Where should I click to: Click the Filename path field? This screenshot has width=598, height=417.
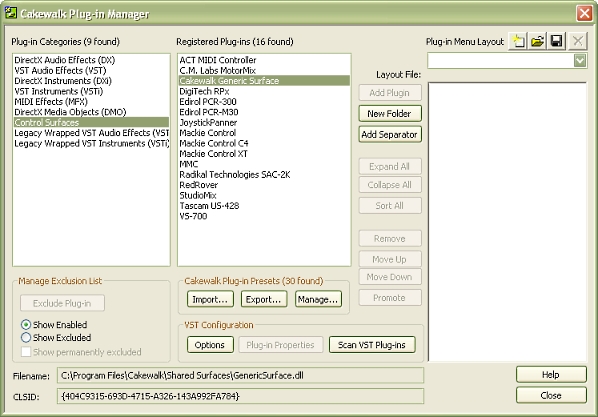[240, 375]
